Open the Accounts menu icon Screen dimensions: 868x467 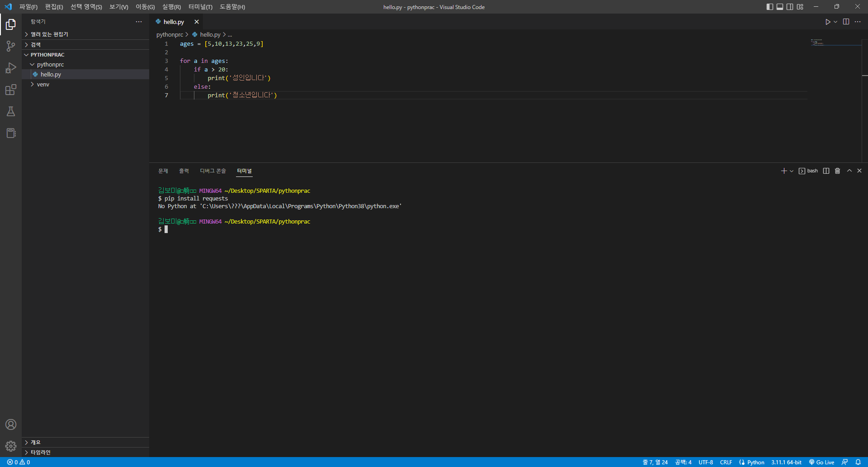(x=11, y=424)
